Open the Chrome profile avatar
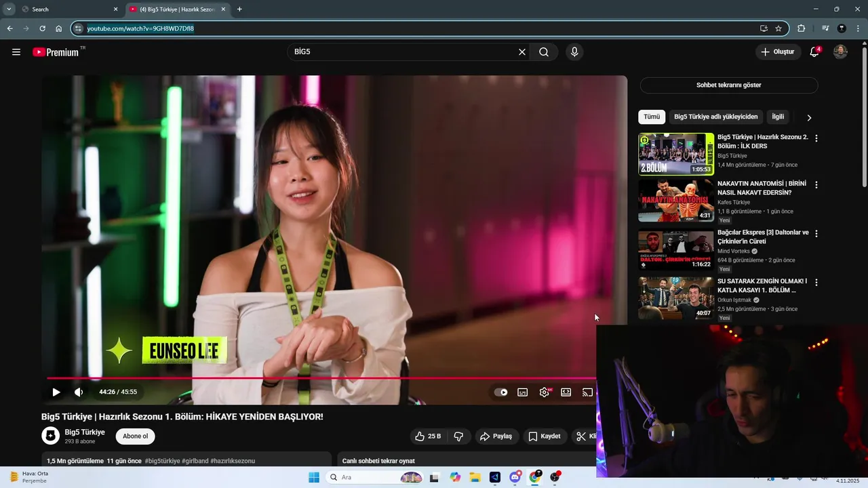Image resolution: width=868 pixels, height=488 pixels. [842, 28]
